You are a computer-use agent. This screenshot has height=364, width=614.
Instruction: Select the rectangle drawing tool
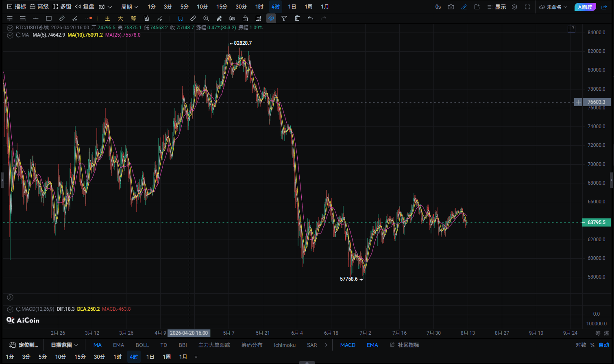(49, 18)
